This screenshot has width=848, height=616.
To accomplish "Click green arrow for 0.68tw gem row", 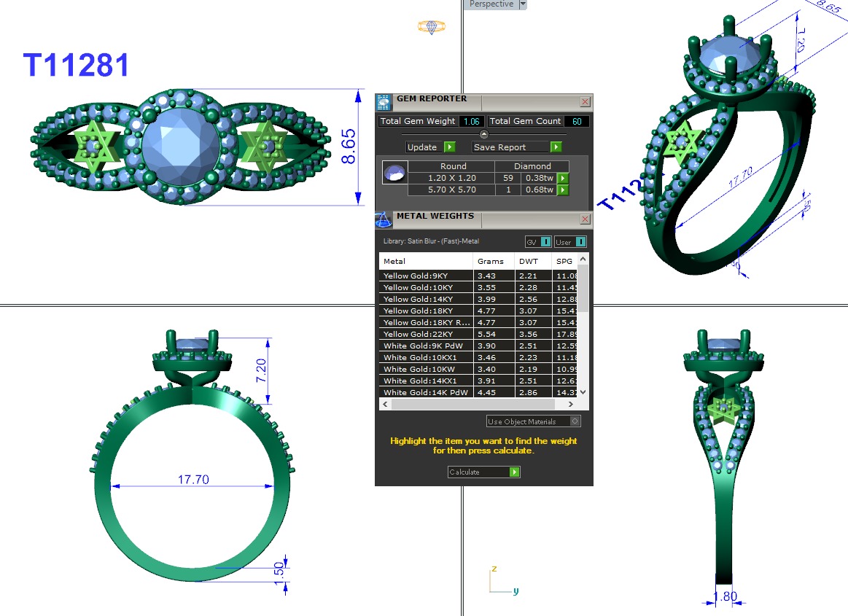I will point(562,190).
